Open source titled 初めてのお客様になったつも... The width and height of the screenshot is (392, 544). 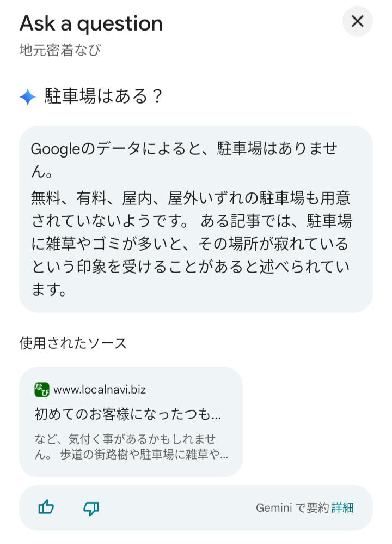click(x=128, y=414)
